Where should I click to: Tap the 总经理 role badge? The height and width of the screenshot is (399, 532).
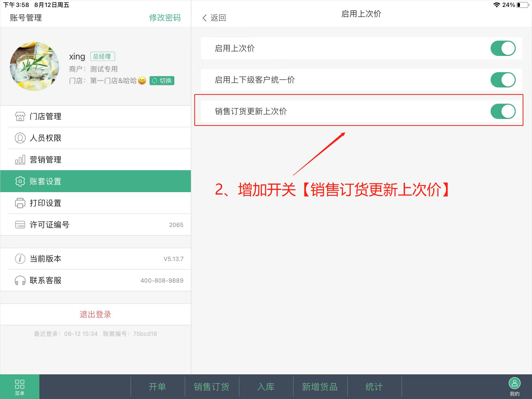click(x=102, y=56)
